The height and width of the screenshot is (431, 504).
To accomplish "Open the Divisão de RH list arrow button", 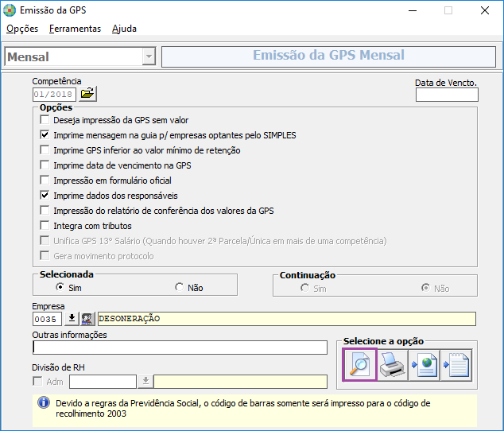I will [145, 382].
